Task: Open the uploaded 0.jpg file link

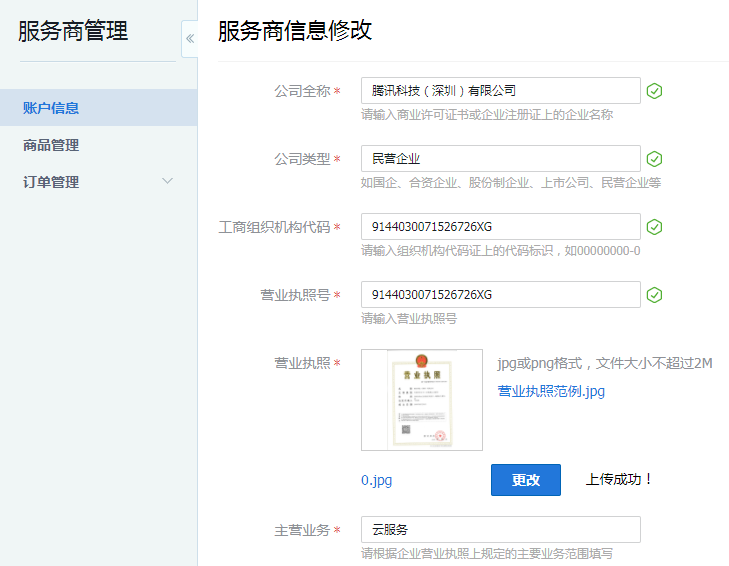Action: [x=376, y=480]
